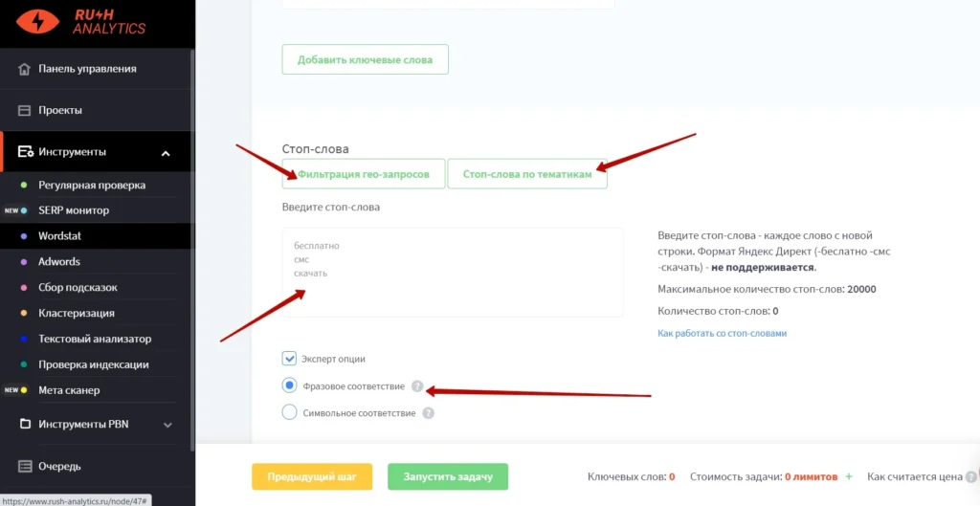Click Предыдущий шаг button
Screen dimensions: 980x506
point(312,476)
